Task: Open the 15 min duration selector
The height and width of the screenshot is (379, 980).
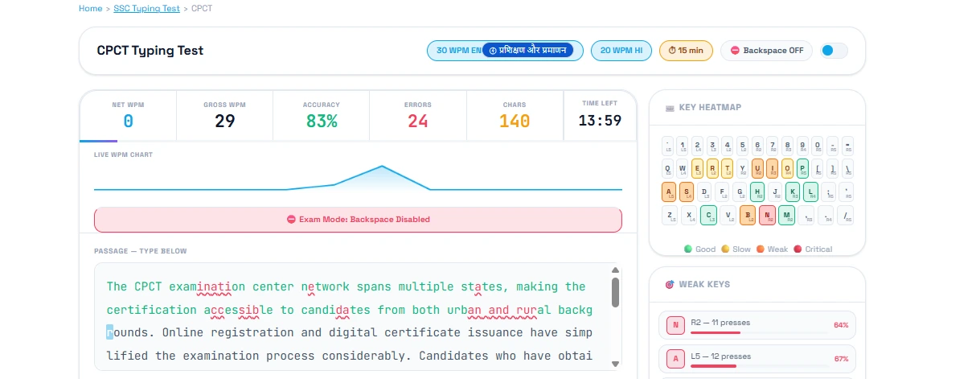Action: pos(685,51)
